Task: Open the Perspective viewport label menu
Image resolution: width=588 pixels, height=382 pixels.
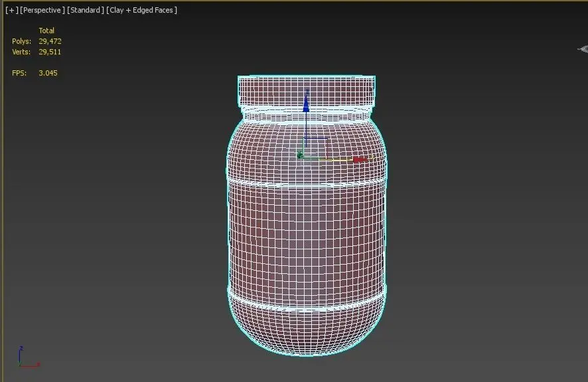Action: click(x=42, y=10)
